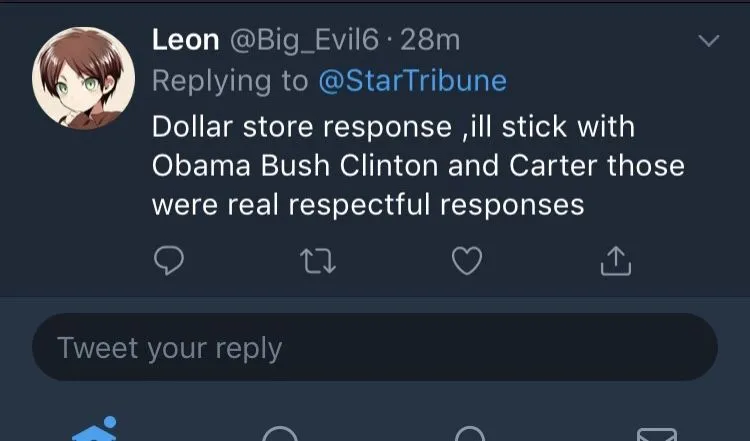Screen dimensions: 750x441
Task: Open the @Big_Evil6 handle profile
Action: [306, 40]
